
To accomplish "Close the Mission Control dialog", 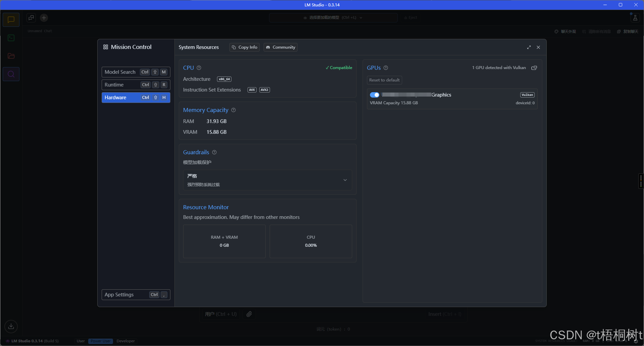I will tap(538, 47).
